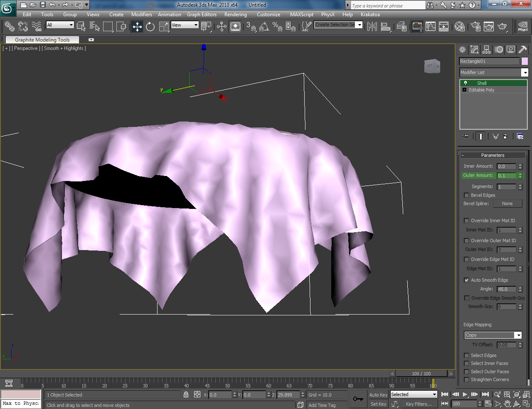Click the Rendered Frame Window icon
Viewport: 532px width, 409px height.
[x=489, y=26]
